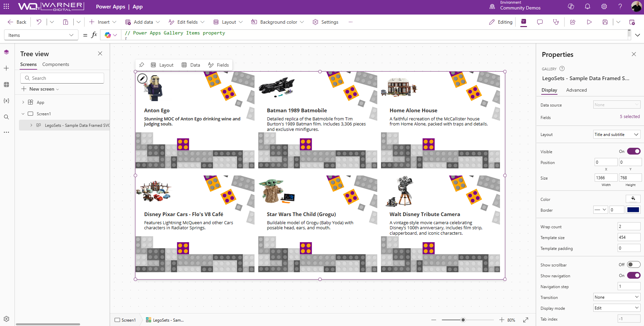
Task: Open the save options dropdown arrow
Action: (618, 22)
